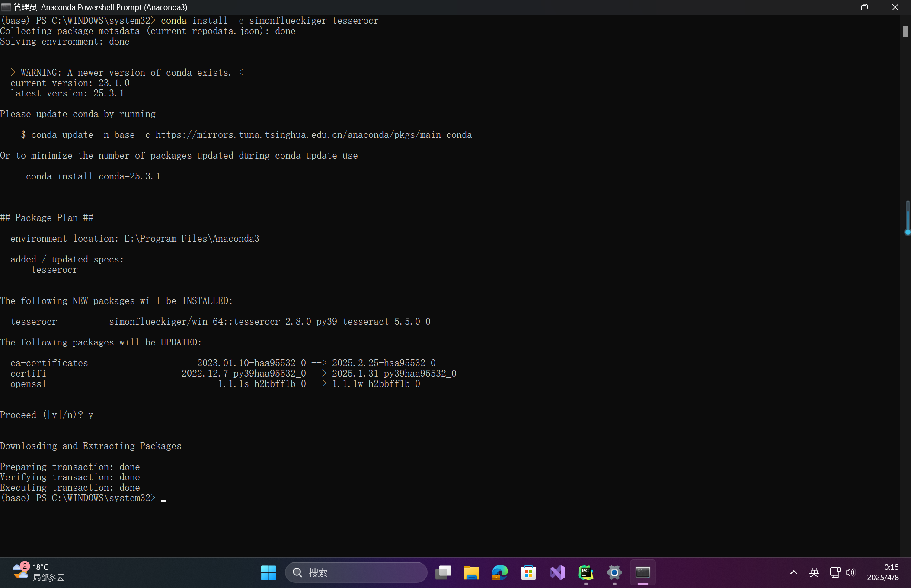
Task: Open clock and date panel
Action: [x=883, y=572]
